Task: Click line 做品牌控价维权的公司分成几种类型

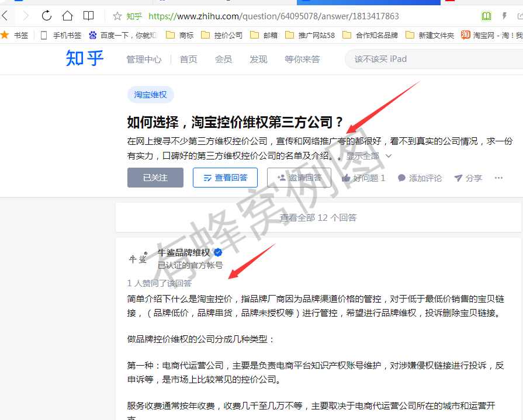Action: (201, 339)
